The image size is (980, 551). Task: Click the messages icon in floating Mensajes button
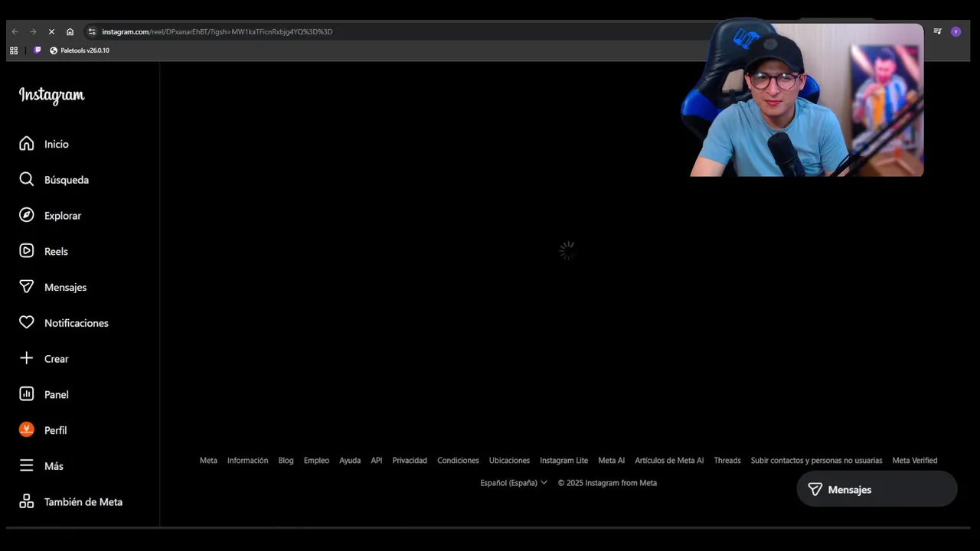(x=815, y=489)
